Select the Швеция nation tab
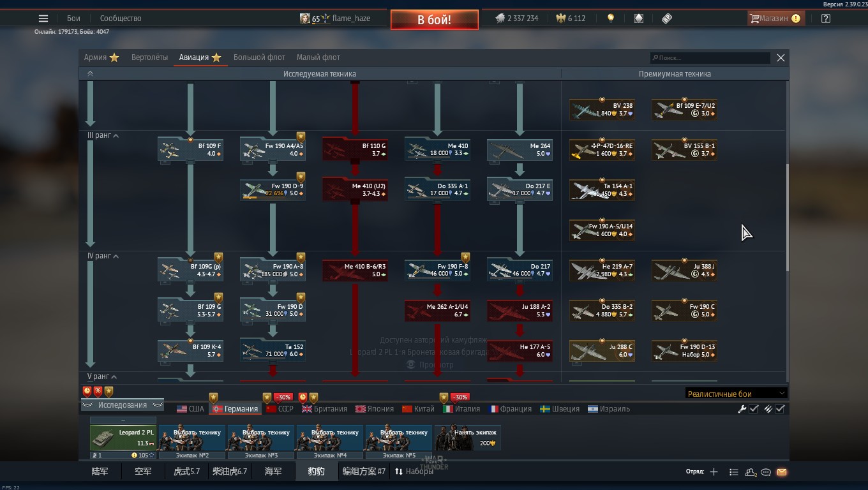The width and height of the screenshot is (868, 490). click(x=560, y=409)
